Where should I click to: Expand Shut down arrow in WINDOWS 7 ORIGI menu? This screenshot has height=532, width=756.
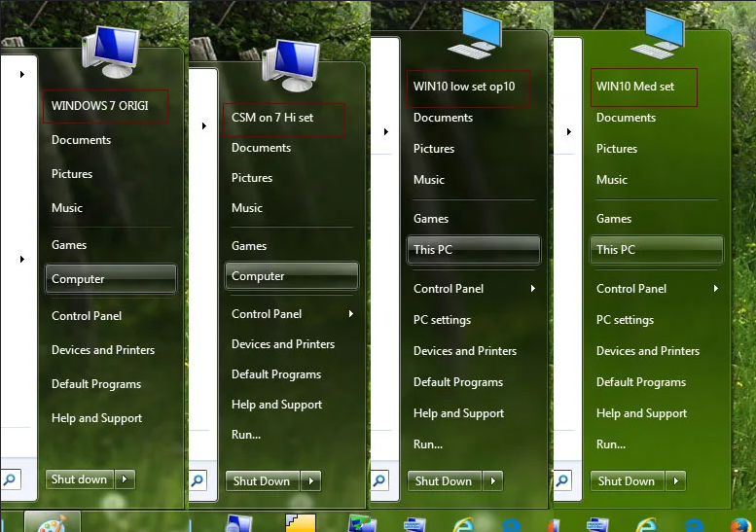click(x=126, y=479)
